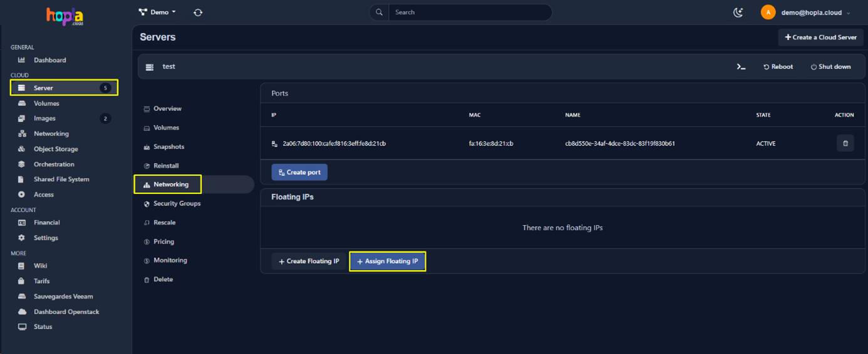Screen dimensions: 868x354
Task: Click the Create port button
Action: [x=299, y=172]
